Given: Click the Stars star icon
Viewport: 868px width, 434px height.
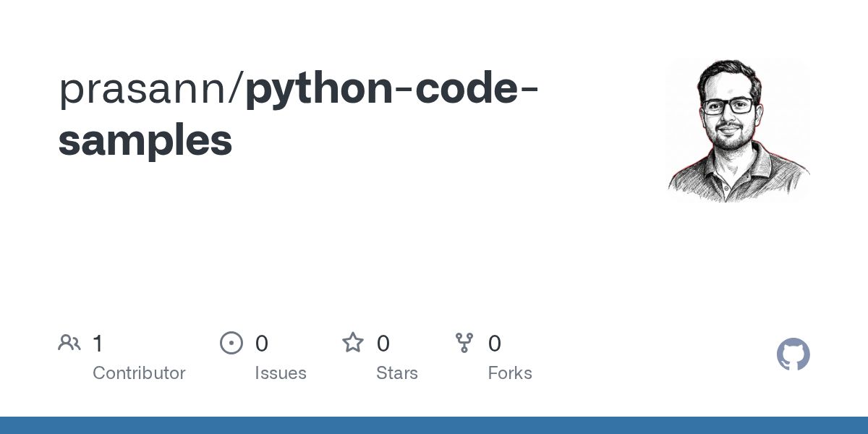Looking at the screenshot, I should tap(353, 343).
